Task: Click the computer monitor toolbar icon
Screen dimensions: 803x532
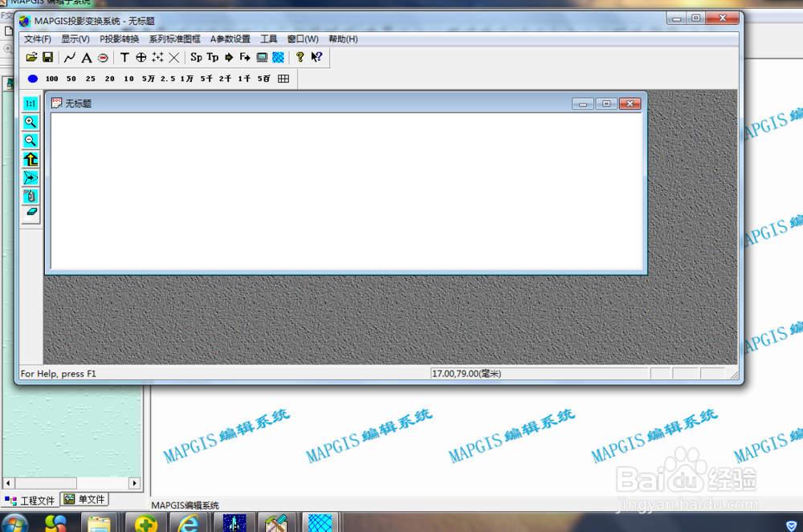Action: (262, 57)
